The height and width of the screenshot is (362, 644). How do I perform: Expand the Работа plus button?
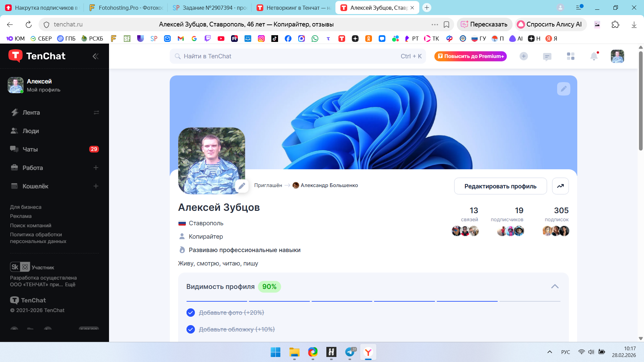click(96, 168)
